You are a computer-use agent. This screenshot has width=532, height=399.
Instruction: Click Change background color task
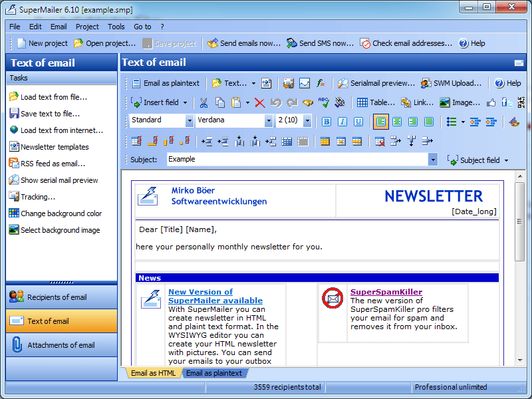coord(56,213)
